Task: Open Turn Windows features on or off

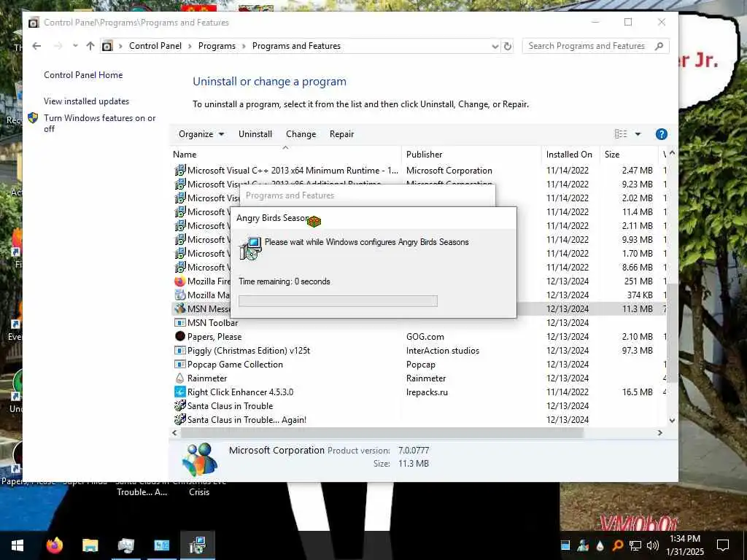Action: pos(99,123)
